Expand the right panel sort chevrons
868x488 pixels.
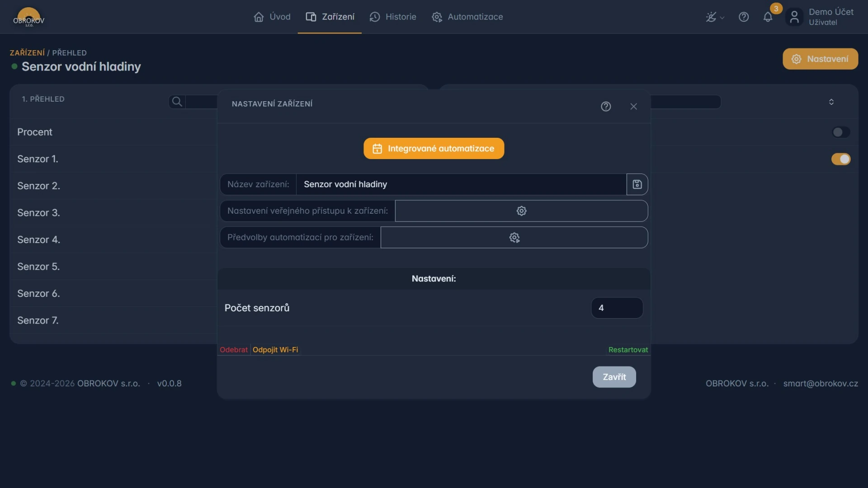[831, 102]
